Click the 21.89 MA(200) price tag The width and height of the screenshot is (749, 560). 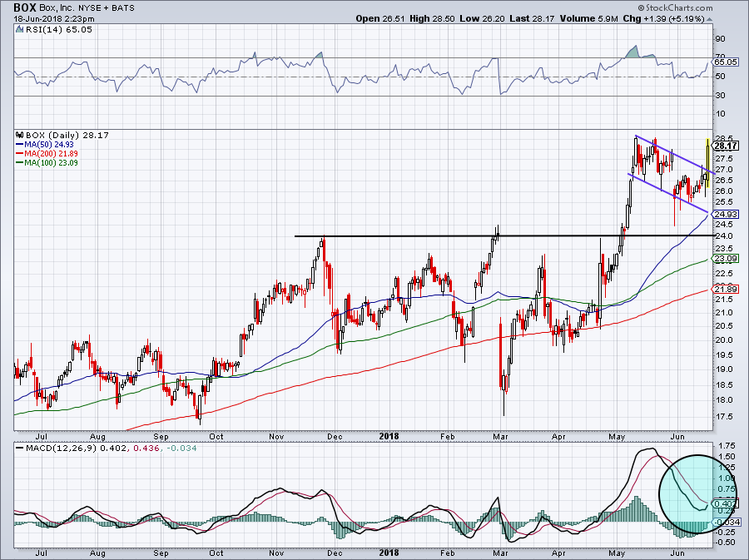(726, 290)
